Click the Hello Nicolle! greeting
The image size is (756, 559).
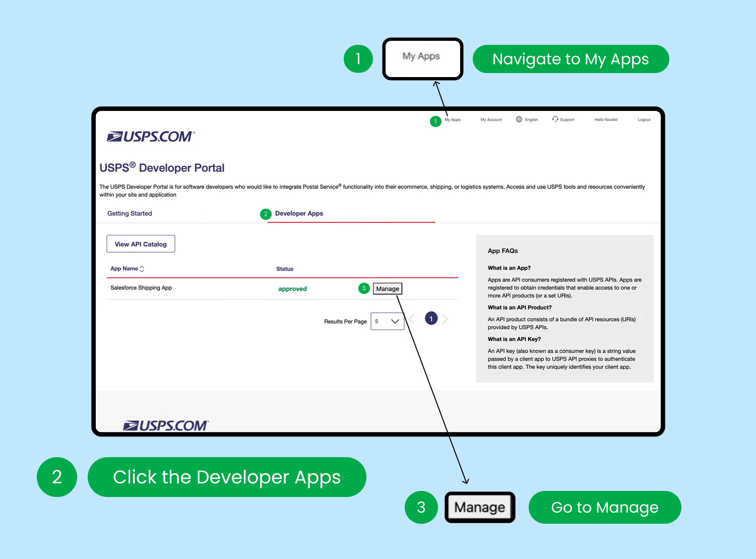coord(606,120)
